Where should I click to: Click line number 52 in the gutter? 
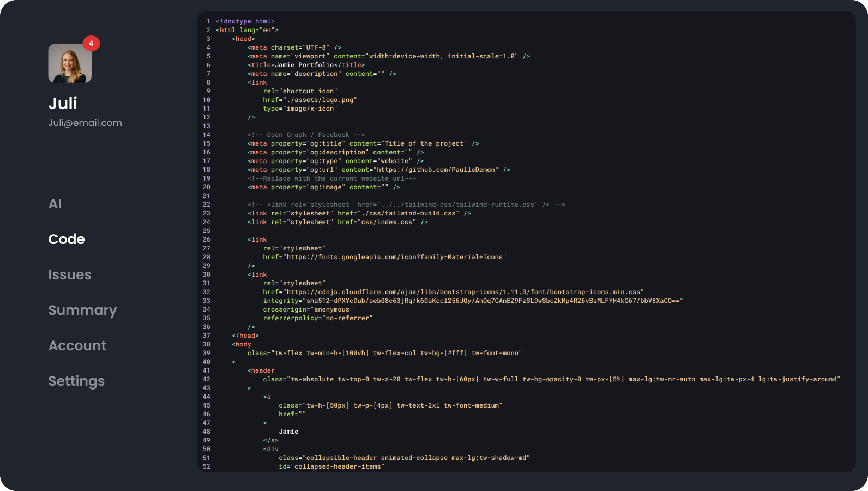(207, 466)
